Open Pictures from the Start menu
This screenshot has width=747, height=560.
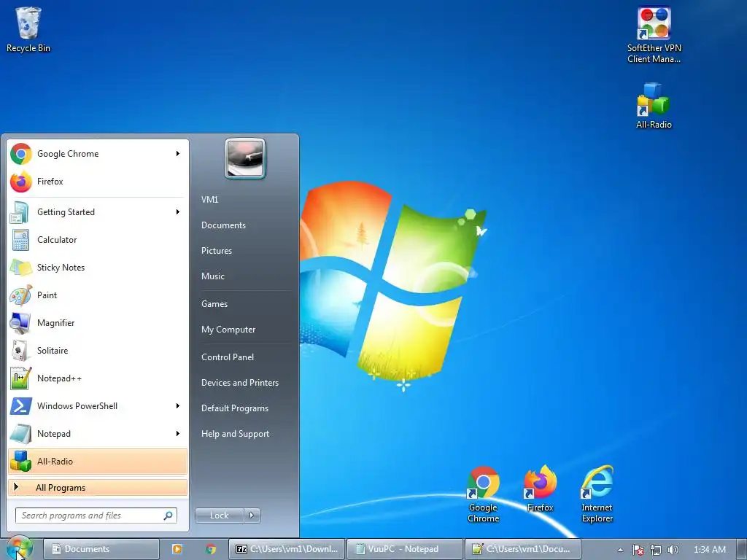tap(217, 251)
